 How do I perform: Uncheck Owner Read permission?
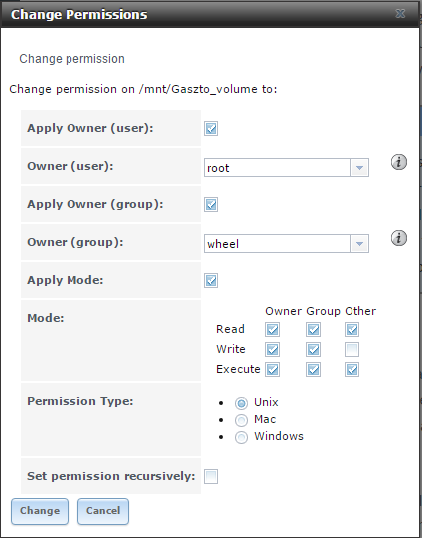(x=272, y=329)
